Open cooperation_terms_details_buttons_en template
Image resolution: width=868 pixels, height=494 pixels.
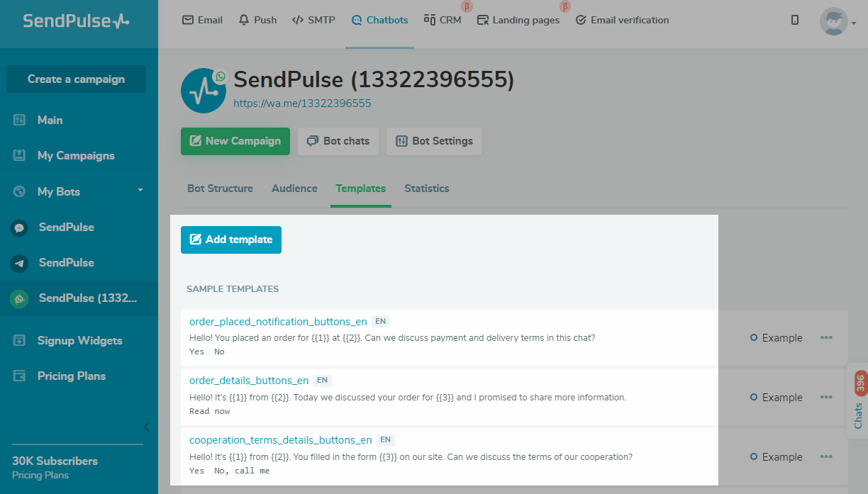[281, 440]
